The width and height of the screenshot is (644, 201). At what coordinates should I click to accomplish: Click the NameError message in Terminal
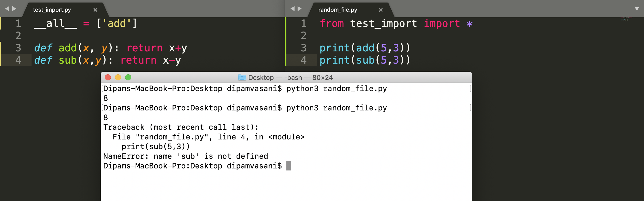[185, 156]
